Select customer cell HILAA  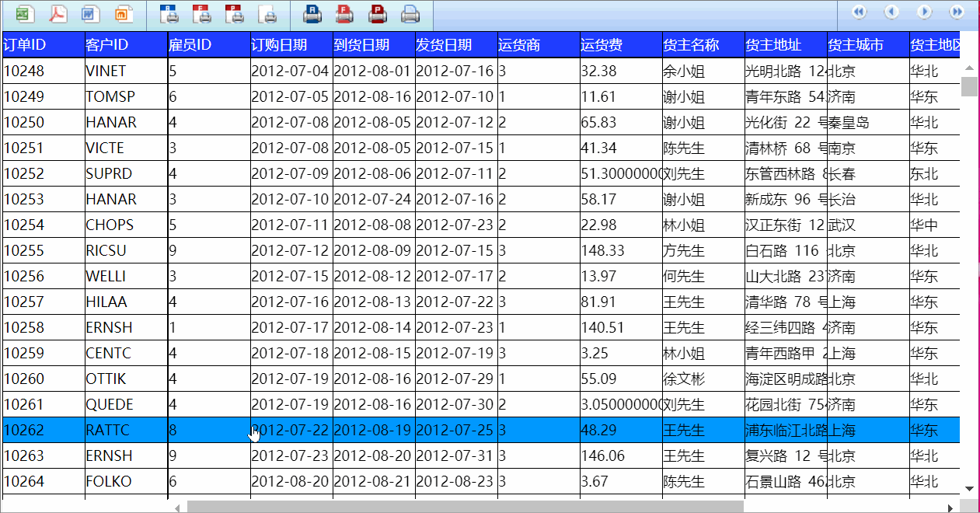126,302
